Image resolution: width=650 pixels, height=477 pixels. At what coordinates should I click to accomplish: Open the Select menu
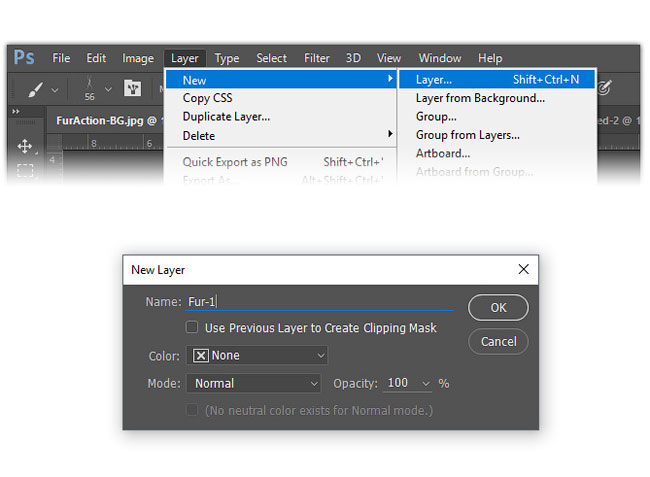tap(271, 58)
